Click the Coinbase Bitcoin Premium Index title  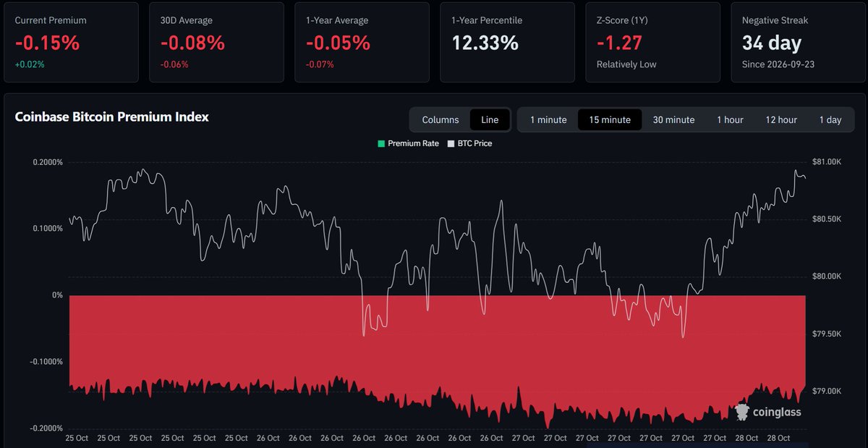pos(112,117)
